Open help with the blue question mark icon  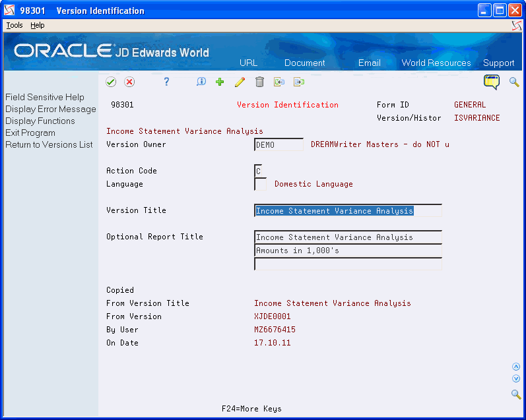coord(166,82)
